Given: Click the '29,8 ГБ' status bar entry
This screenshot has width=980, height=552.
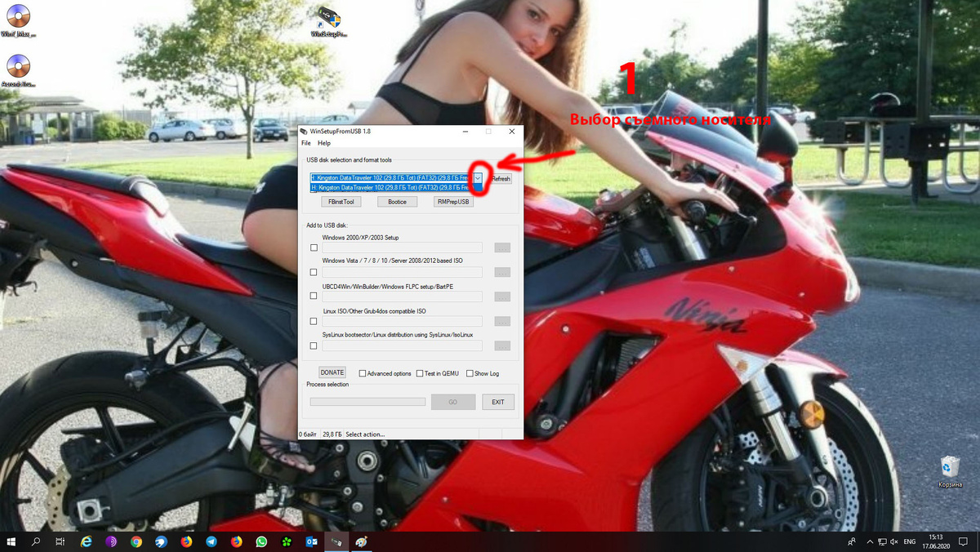Looking at the screenshot, I should pyautogui.click(x=332, y=434).
